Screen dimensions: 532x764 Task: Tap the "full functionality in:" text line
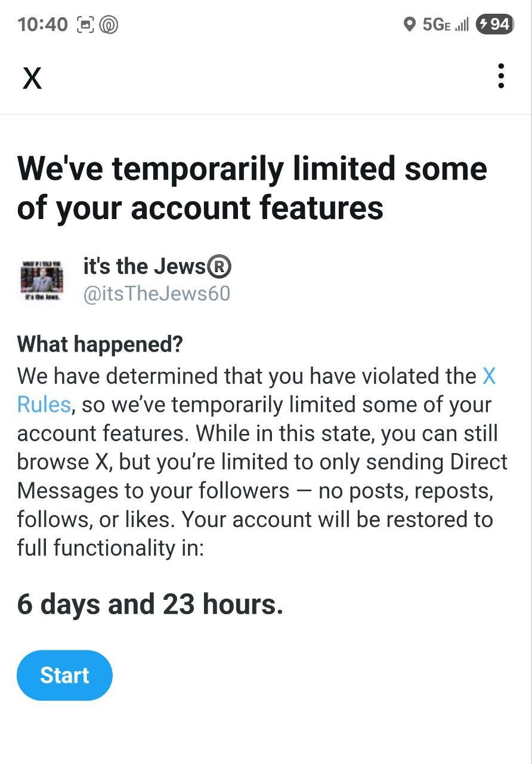(x=110, y=548)
